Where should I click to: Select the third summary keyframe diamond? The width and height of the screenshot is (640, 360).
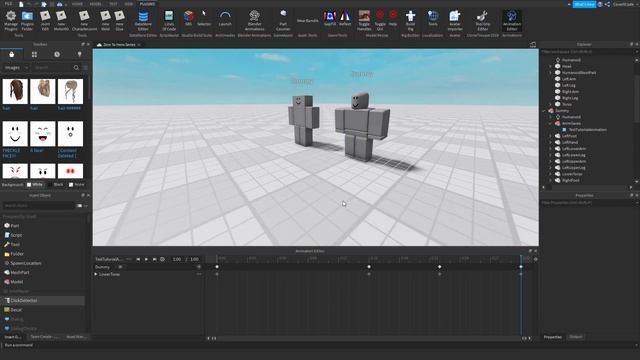(440, 267)
